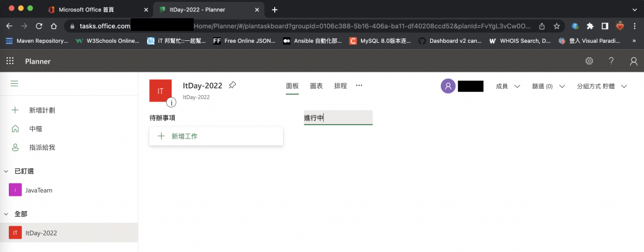Screen dimensions: 644x252
Task: Click the JavaTeam purple plan icon
Action: click(x=15, y=190)
